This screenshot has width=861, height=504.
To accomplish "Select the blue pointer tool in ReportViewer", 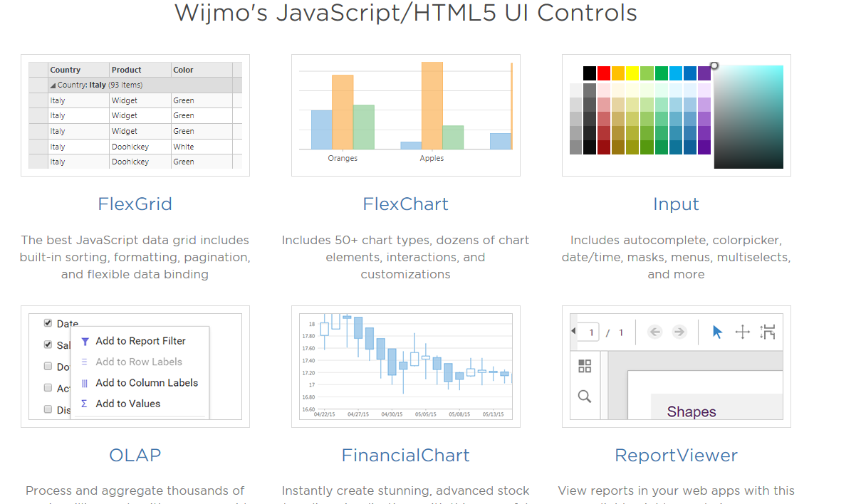I will click(717, 332).
